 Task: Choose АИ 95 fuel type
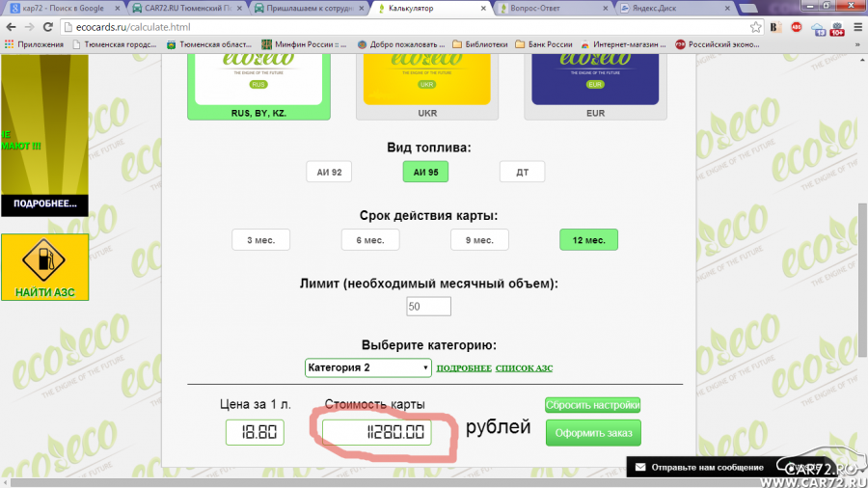[x=425, y=172]
